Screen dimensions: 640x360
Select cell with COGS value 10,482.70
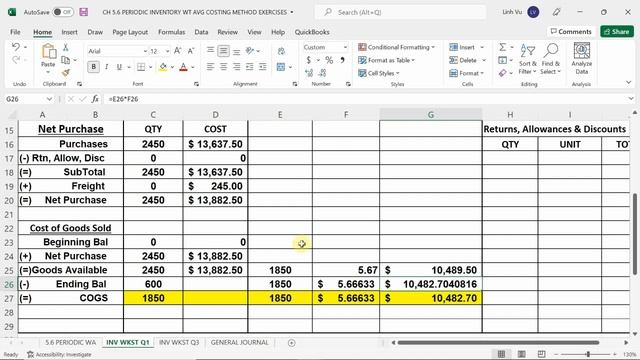tap(431, 298)
